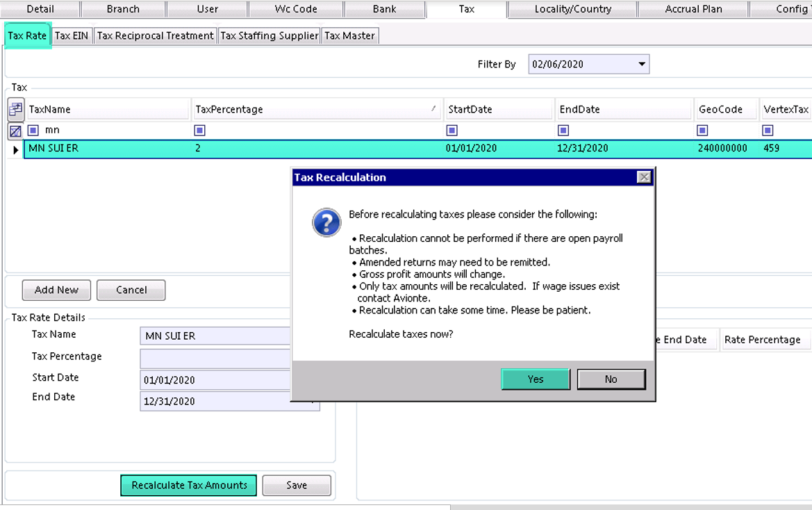Click the Cancel button
Screen dimensions: 812x510
click(x=131, y=290)
